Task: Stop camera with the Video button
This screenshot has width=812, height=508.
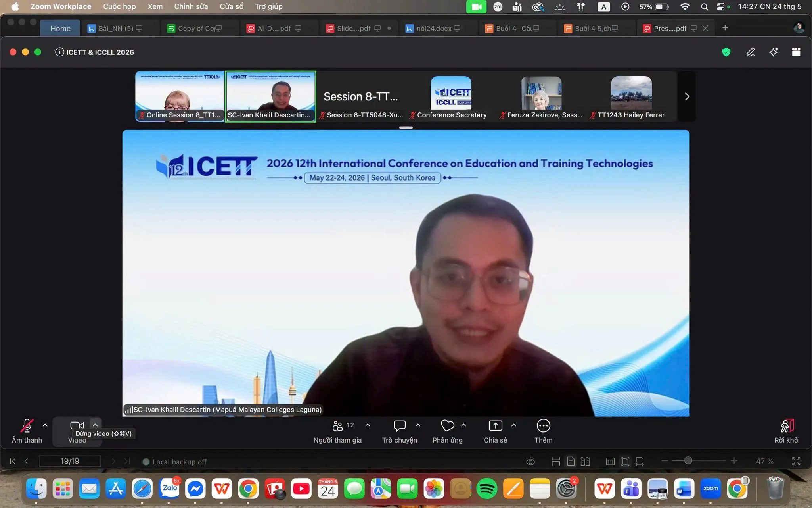Action: coord(77,431)
